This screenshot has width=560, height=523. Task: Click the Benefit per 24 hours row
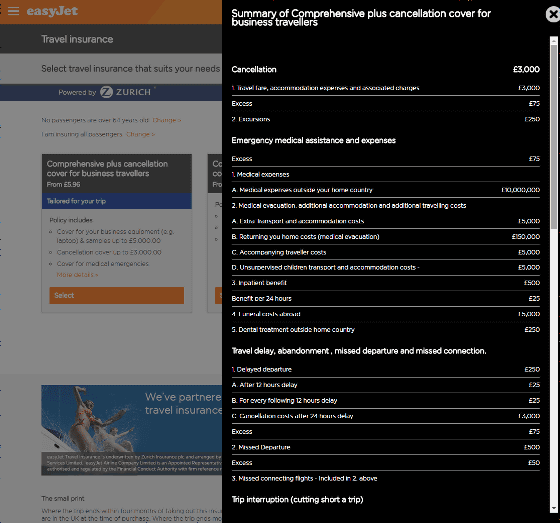point(386,299)
